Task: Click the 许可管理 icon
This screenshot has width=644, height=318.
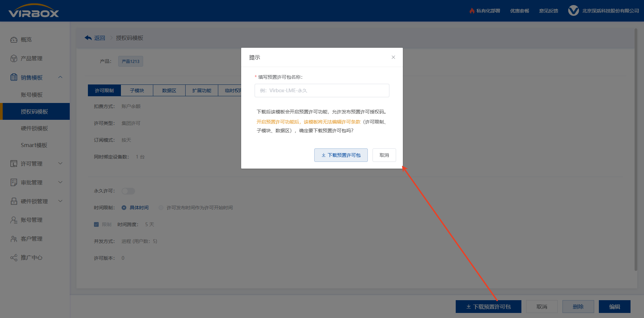Action: pyautogui.click(x=14, y=164)
